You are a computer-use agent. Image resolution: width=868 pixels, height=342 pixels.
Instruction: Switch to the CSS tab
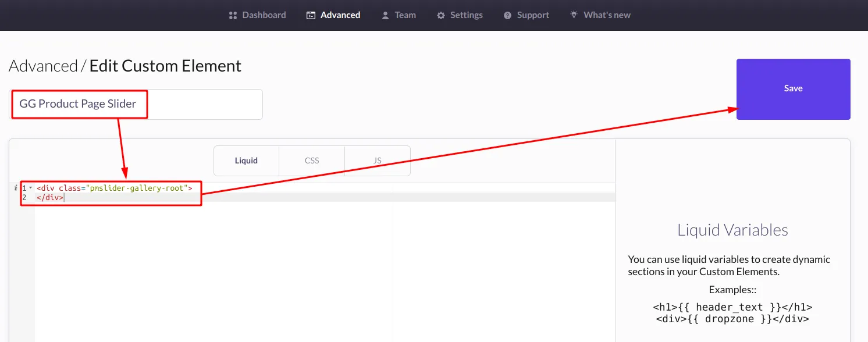coord(312,161)
